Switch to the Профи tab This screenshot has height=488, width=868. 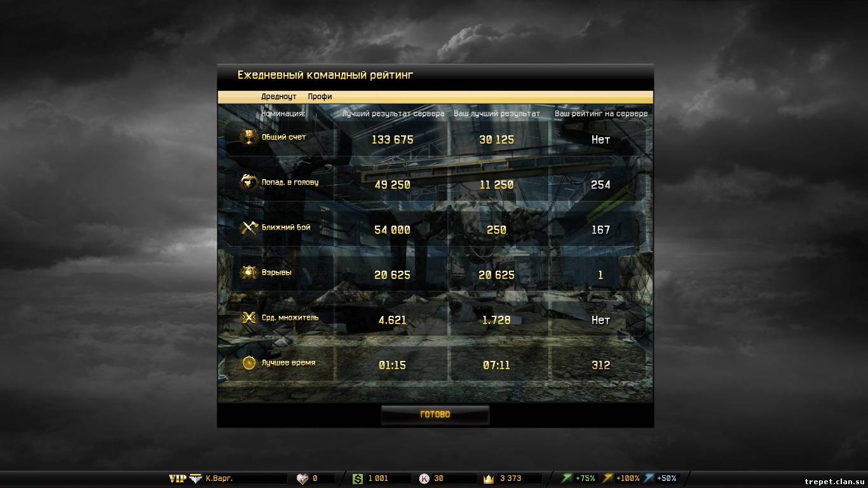point(320,97)
